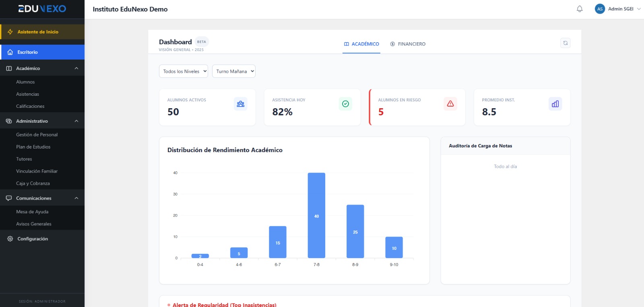Image resolution: width=644 pixels, height=307 pixels.
Task: Open the Calificaciones page
Action: pyautogui.click(x=30, y=106)
